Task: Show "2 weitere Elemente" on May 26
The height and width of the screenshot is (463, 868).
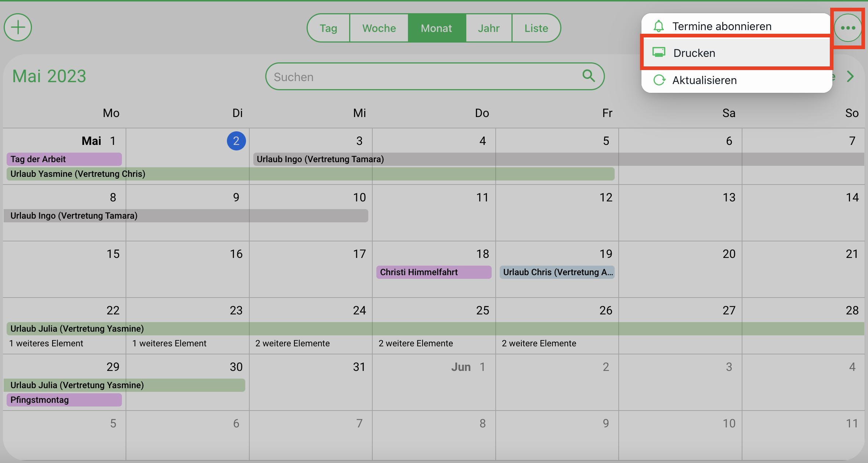Action: 539,343
